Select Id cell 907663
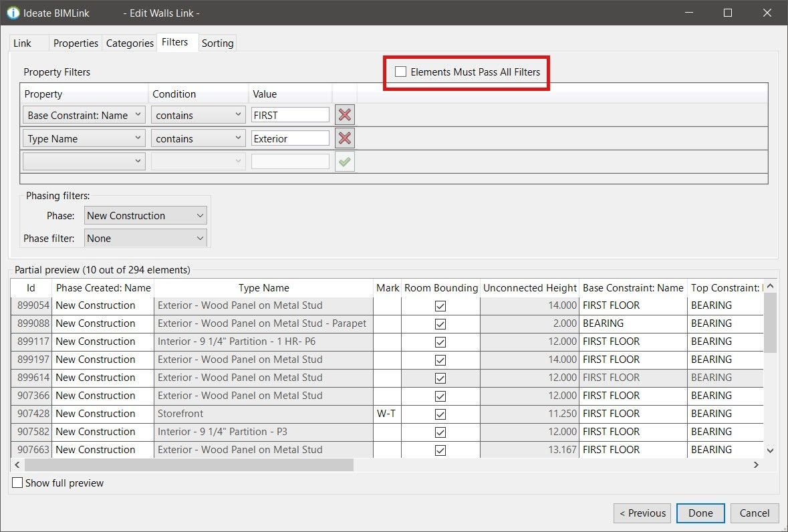This screenshot has height=532, width=788. pos(31,450)
